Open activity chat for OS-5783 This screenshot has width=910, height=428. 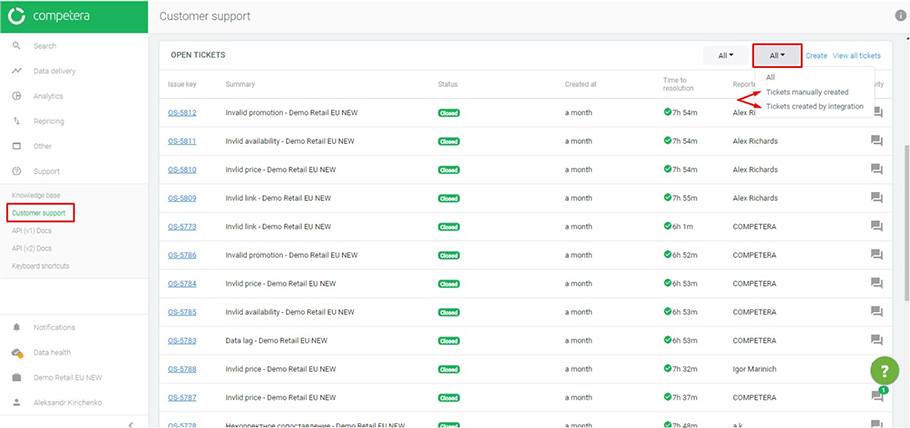coord(876,340)
